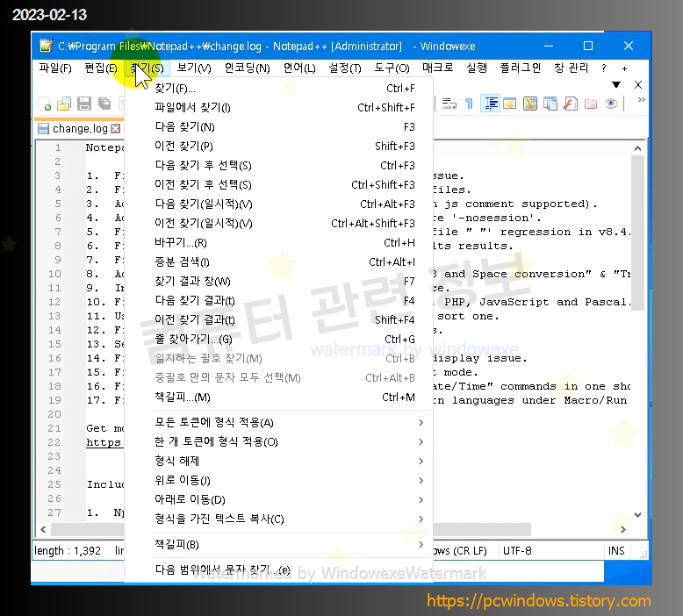Toggle the Monitoring eye toolbar icon
This screenshot has height=616, width=683.
pos(611,104)
